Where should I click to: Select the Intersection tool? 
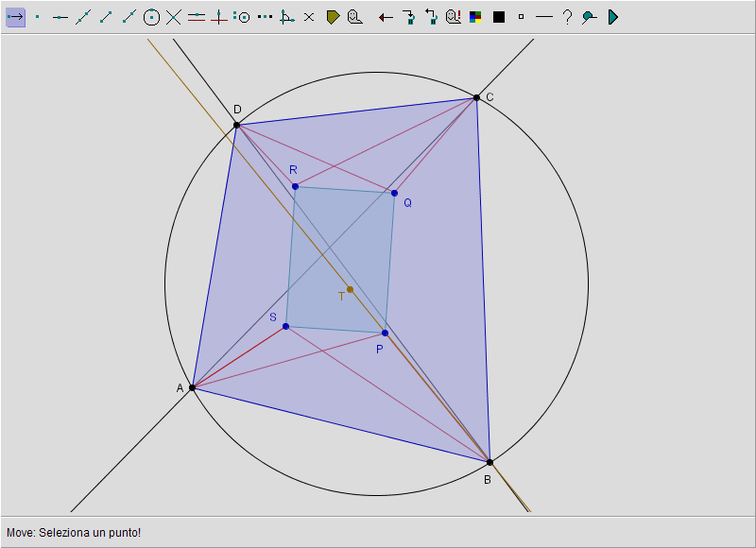click(174, 17)
